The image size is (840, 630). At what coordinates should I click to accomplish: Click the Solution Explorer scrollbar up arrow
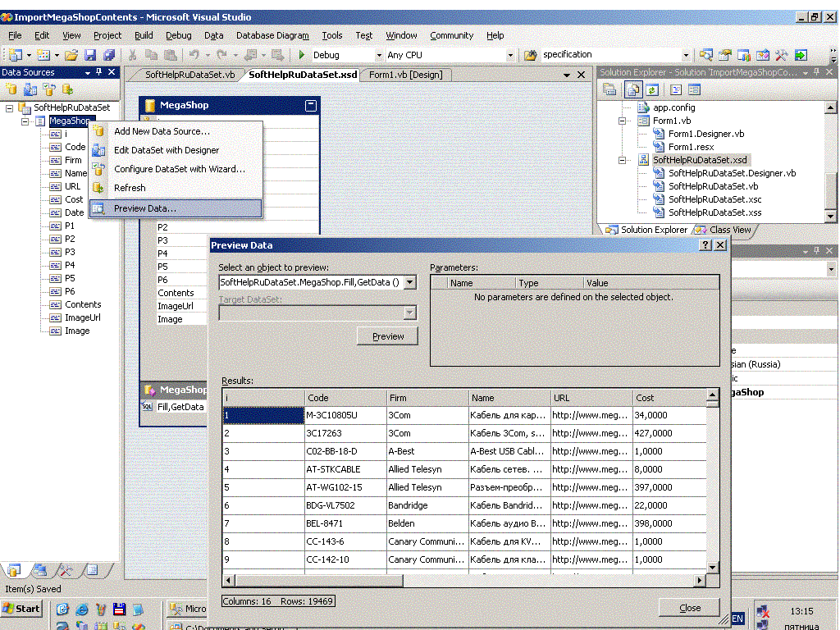pyautogui.click(x=830, y=107)
